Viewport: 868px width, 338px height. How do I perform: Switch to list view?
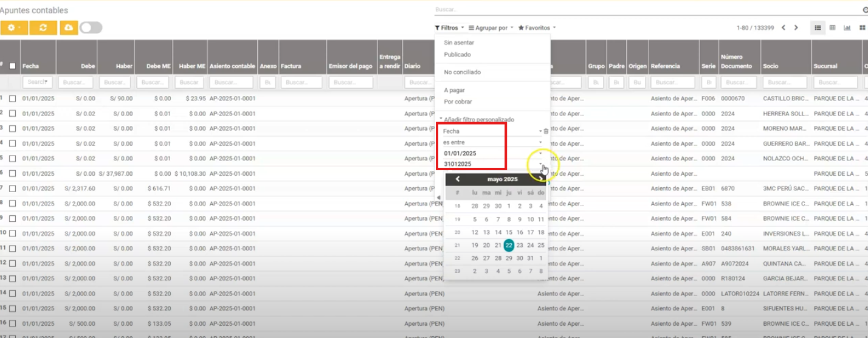(818, 28)
